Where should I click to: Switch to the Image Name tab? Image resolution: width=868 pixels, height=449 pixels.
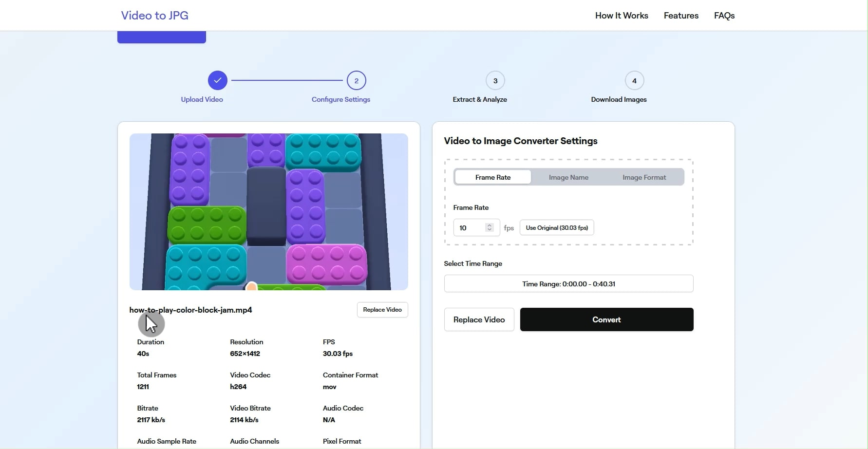[568, 177]
